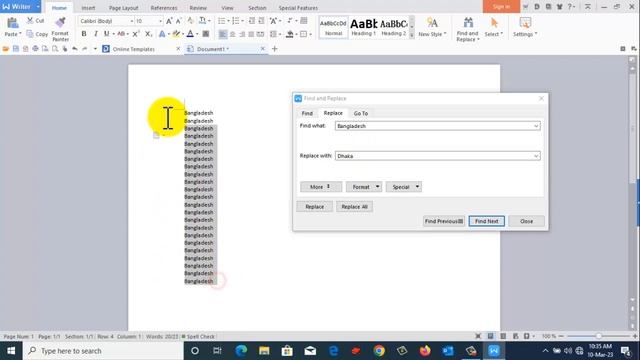This screenshot has width=640, height=360.
Task: Open the New Style menu
Action: [x=432, y=27]
